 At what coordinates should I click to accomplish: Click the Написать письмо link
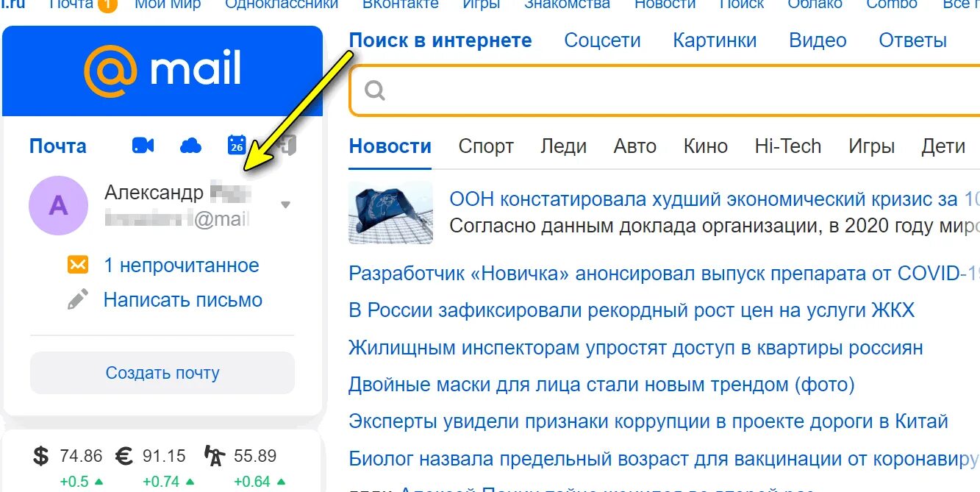183,300
